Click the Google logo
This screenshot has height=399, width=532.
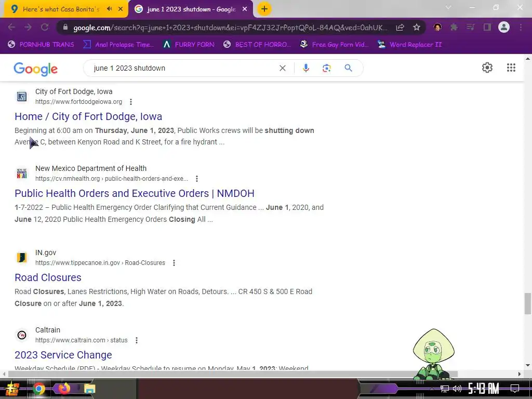pyautogui.click(x=36, y=69)
